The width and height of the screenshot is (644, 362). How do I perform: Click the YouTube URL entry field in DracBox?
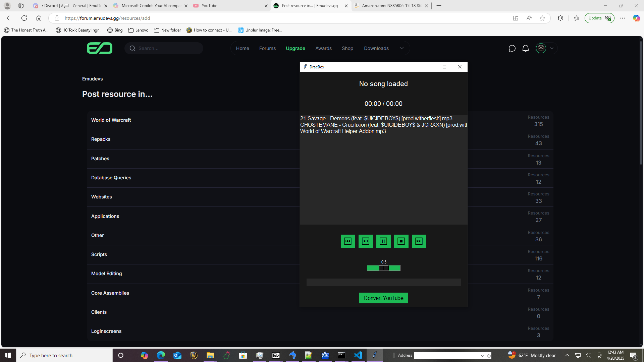(x=383, y=282)
